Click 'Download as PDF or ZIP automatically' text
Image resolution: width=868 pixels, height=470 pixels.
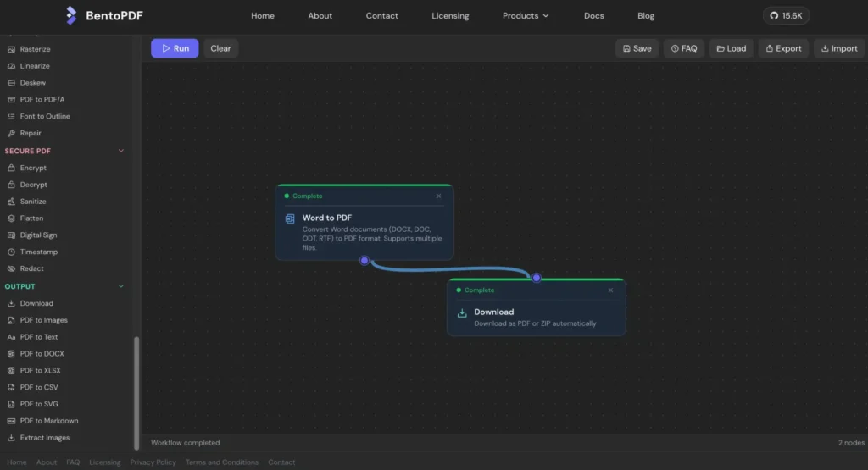(x=535, y=323)
